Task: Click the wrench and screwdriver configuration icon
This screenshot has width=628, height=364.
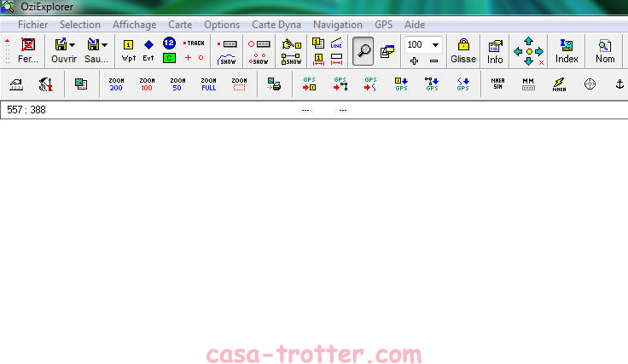Action: [46, 84]
